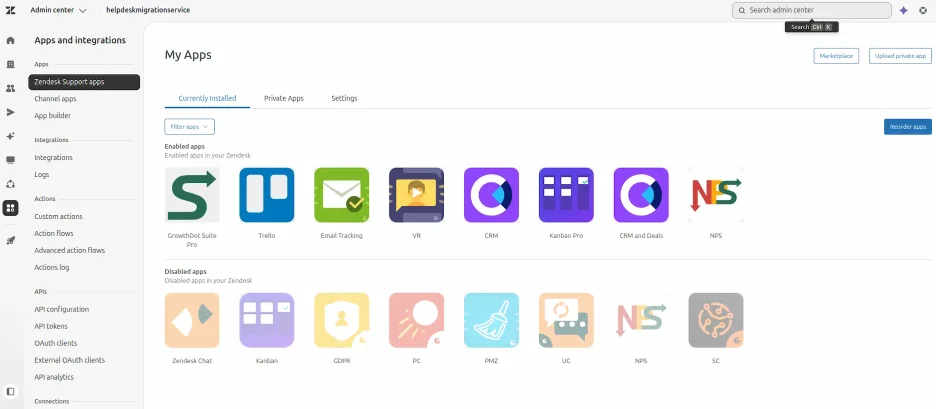
Task: Expand the Admin center dropdown
Action: click(58, 10)
